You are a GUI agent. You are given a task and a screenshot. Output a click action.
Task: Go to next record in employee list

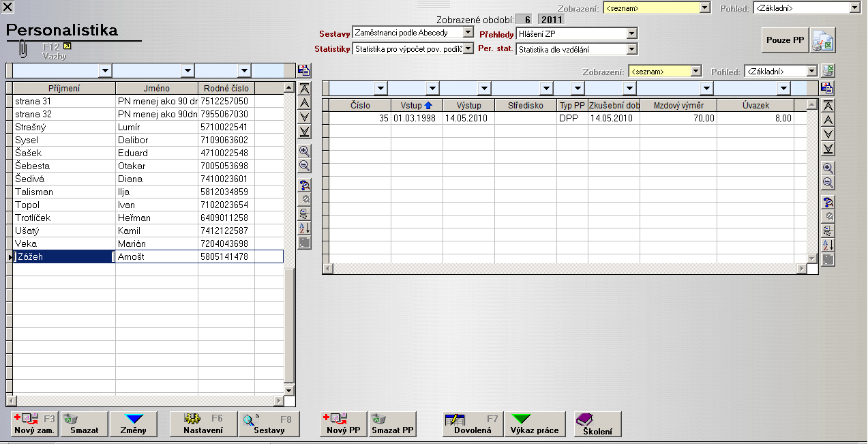[x=304, y=117]
